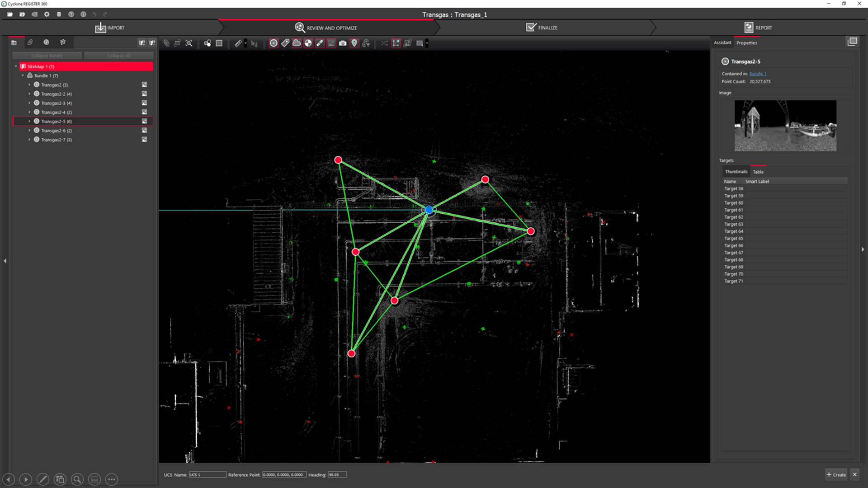
Task: Toggle point cloud display button
Action: click(297, 43)
